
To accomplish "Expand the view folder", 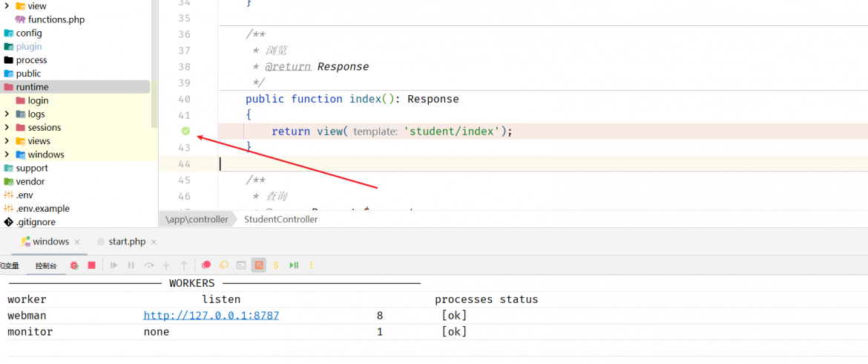I will click(x=6, y=6).
